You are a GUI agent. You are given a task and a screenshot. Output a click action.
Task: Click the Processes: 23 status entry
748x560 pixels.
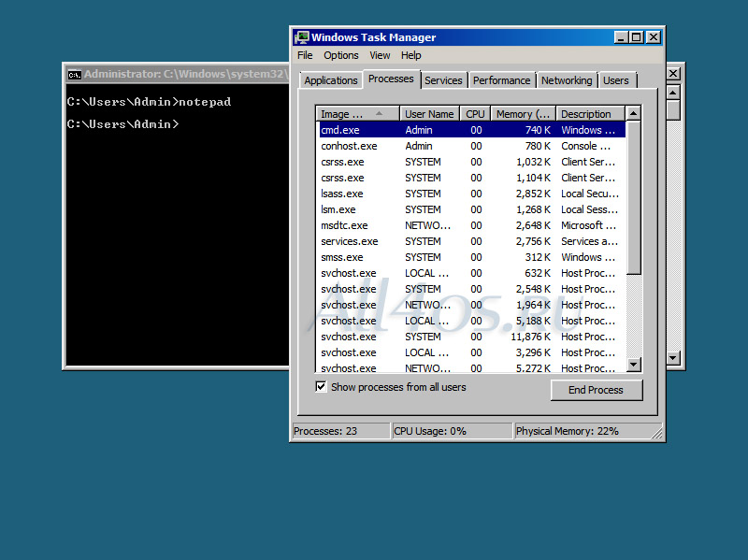pos(341,431)
